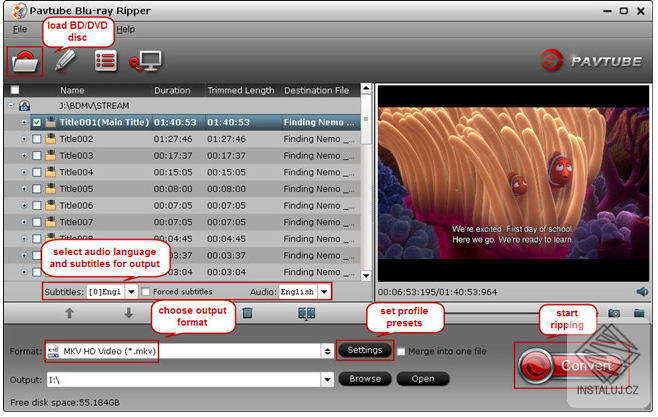Open the Format dropdown arrow
The image size is (658, 417).
(x=327, y=351)
